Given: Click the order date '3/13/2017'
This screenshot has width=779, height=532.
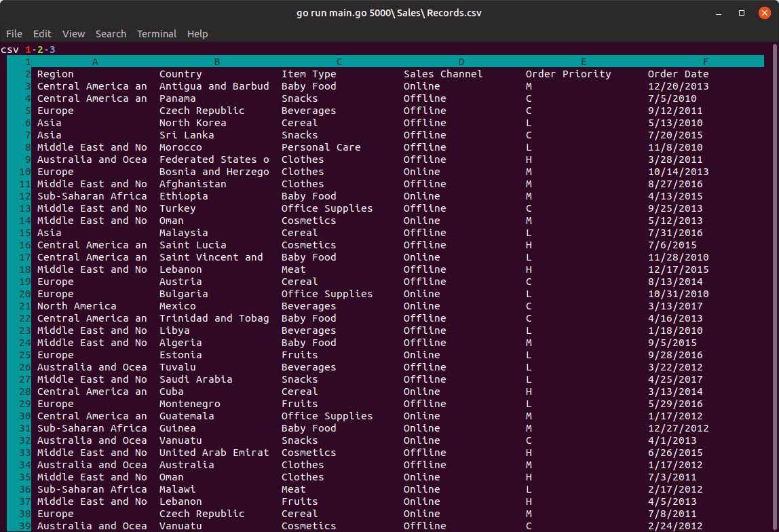Looking at the screenshot, I should point(675,306).
